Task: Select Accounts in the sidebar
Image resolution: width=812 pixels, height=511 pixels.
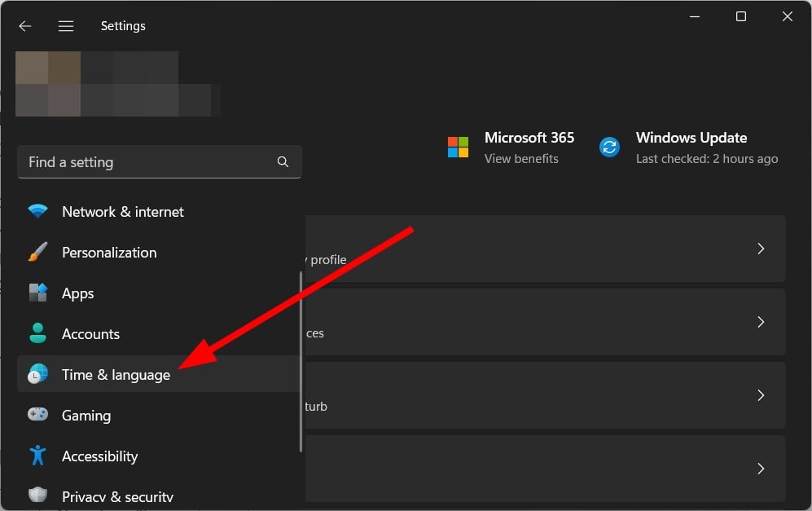Action: (x=159, y=334)
